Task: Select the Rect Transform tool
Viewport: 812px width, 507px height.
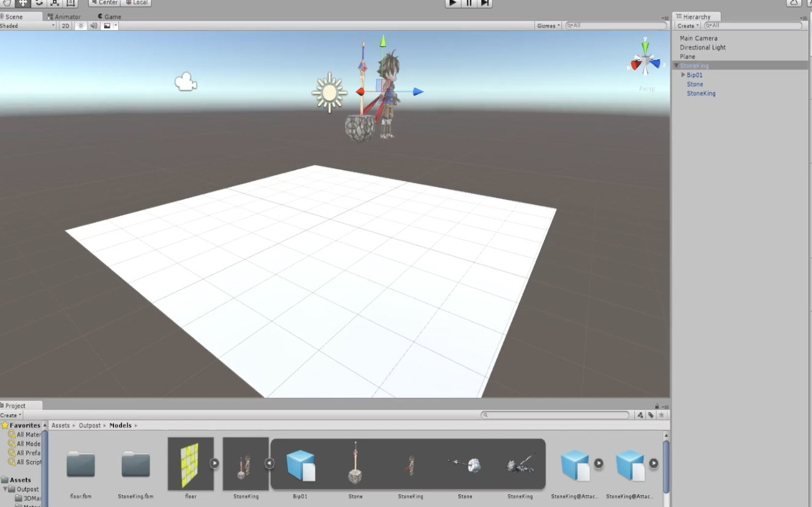Action: (70, 3)
